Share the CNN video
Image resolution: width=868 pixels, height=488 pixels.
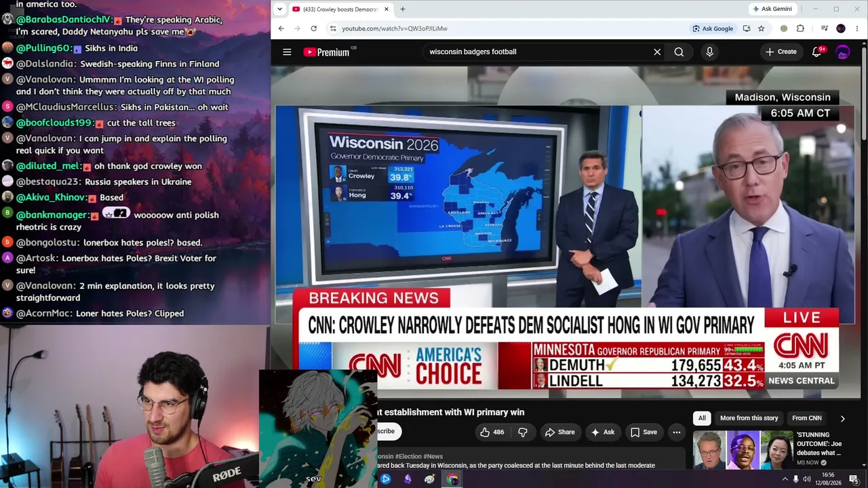coord(559,432)
